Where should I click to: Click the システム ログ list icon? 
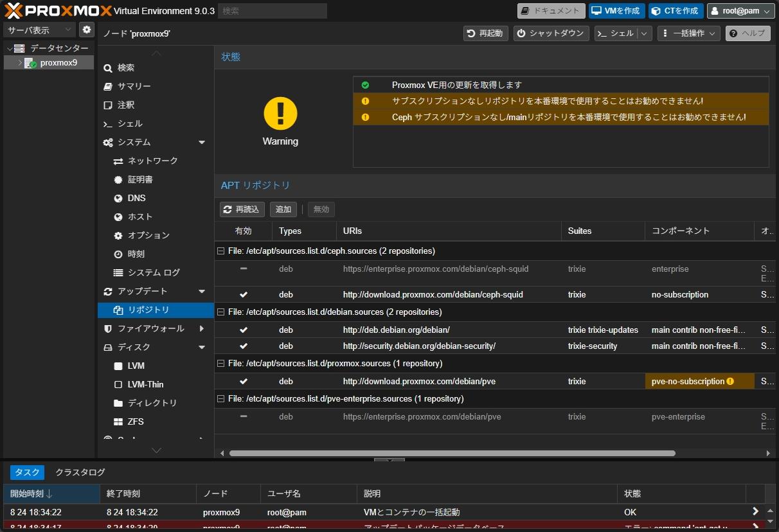(118, 272)
